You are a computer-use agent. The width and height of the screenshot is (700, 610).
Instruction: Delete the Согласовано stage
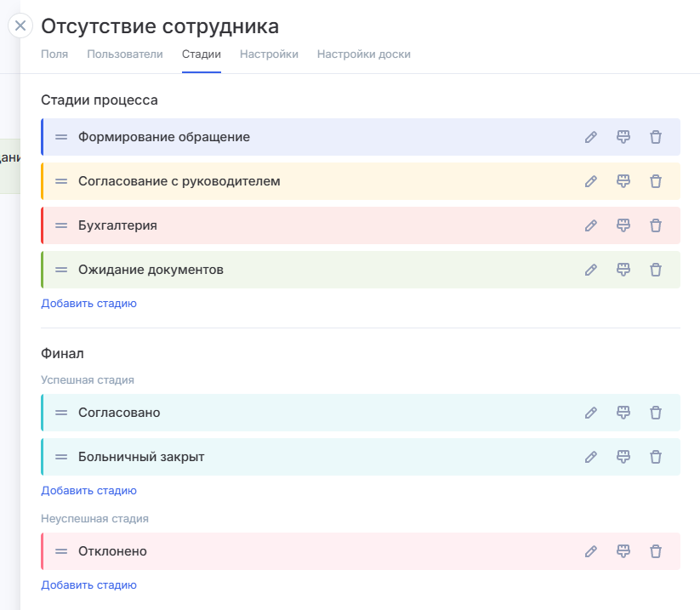(656, 413)
